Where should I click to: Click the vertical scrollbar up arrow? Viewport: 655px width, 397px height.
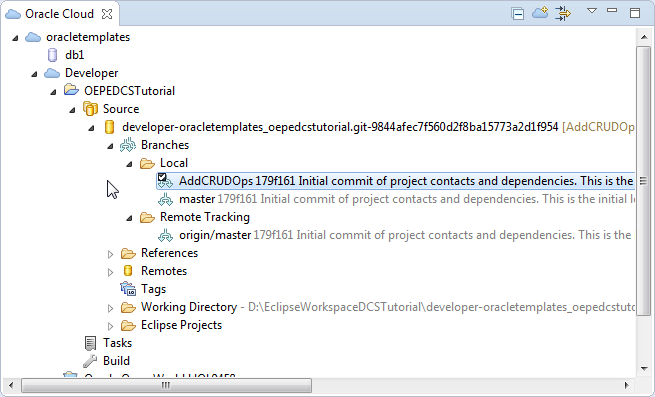click(x=644, y=37)
